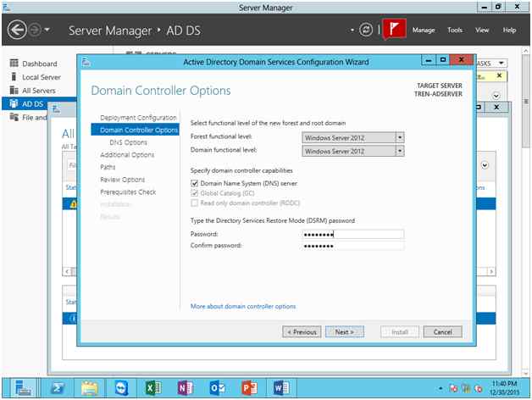Open Excel from the taskbar
Viewport: 532px width, 400px height.
click(153, 388)
